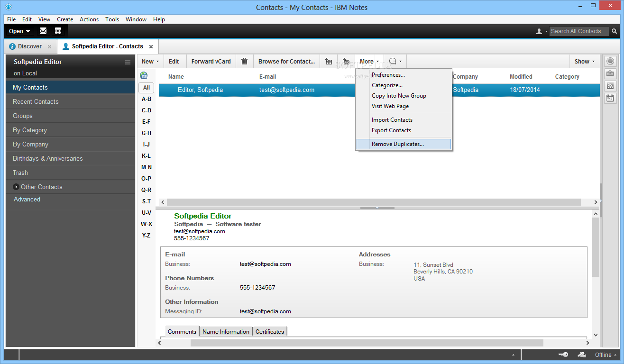Open the Edit menu
The width and height of the screenshot is (624, 364).
[27, 19]
